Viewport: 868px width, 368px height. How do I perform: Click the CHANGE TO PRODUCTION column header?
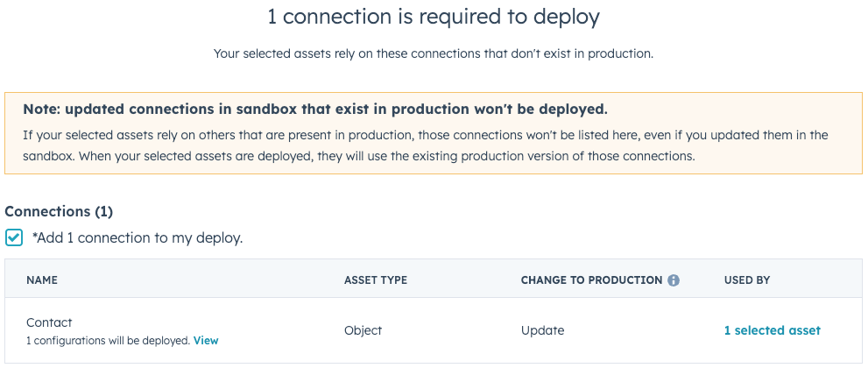(591, 280)
